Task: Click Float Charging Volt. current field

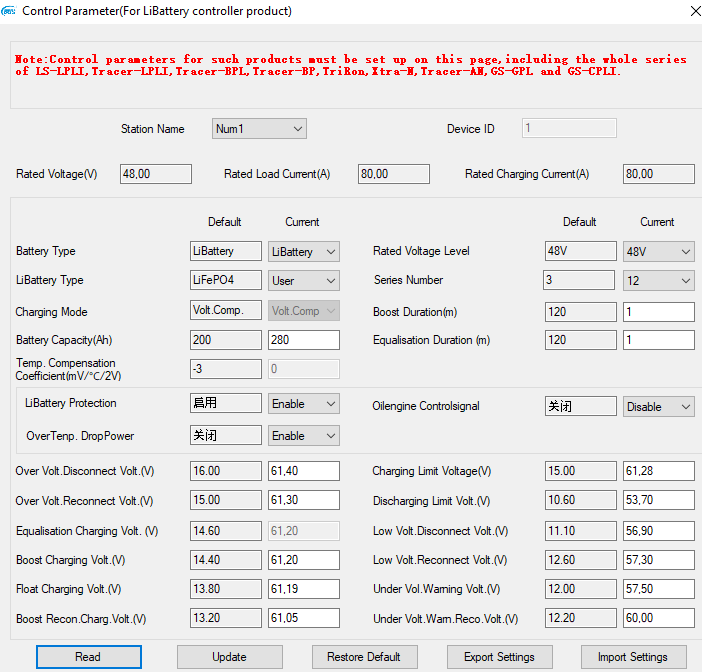Action: [304, 589]
